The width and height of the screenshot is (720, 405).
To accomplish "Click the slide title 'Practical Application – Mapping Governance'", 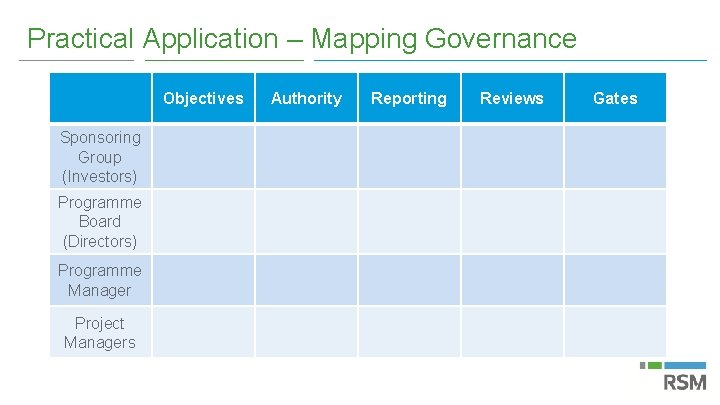I will (302, 39).
